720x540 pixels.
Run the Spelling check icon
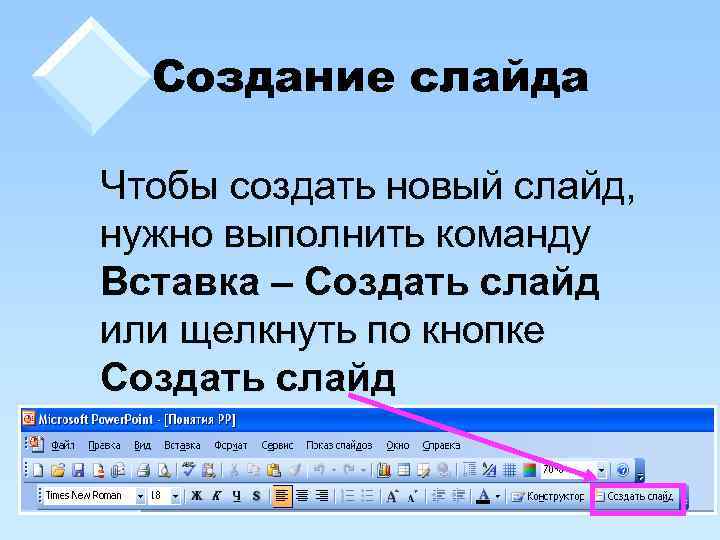tap(189, 470)
